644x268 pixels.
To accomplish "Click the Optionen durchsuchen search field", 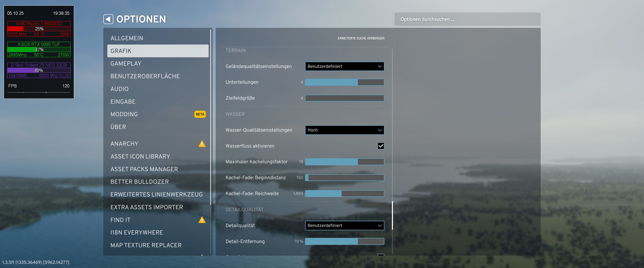I will [467, 19].
